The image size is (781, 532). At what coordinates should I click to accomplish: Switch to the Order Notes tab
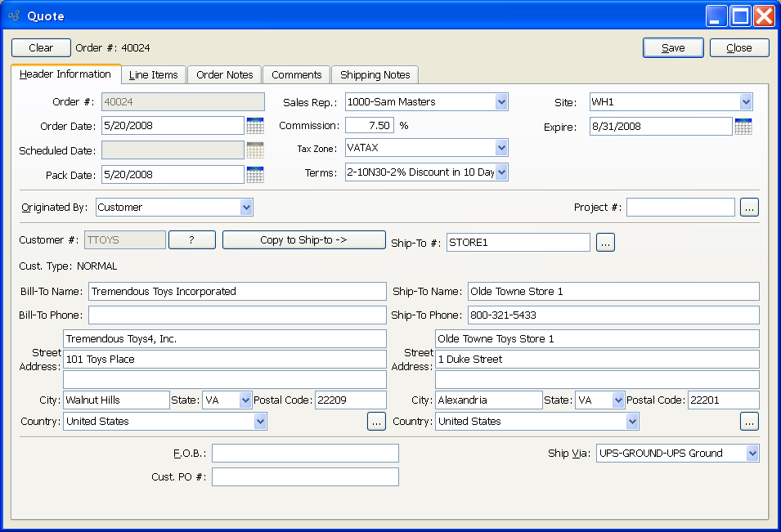point(225,75)
